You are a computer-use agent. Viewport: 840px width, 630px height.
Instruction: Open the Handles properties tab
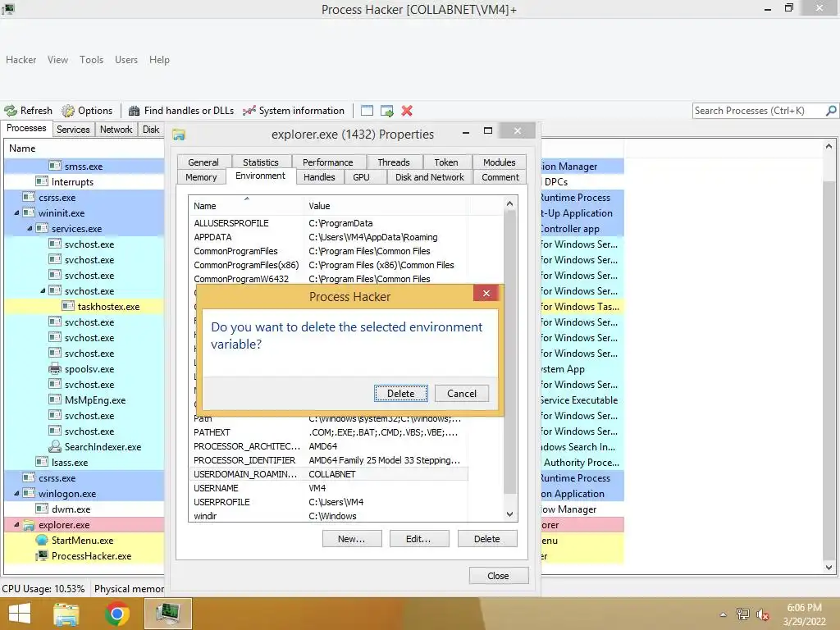pos(319,177)
